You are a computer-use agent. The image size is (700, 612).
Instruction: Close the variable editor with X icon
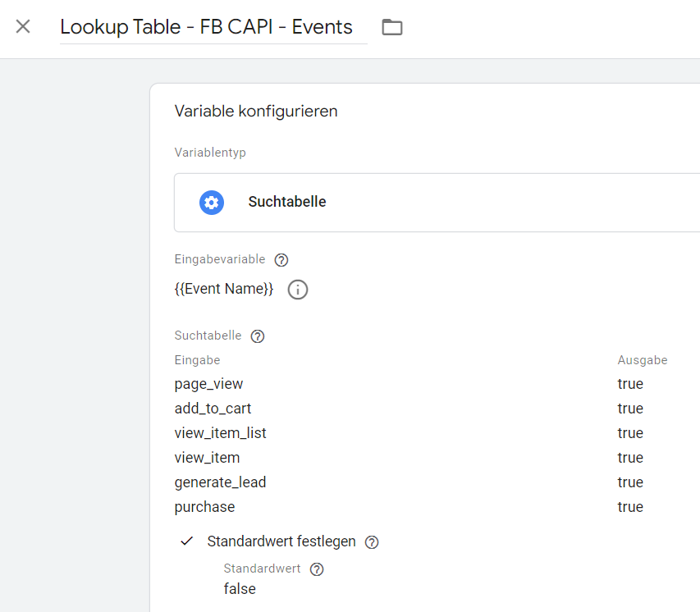pos(23,26)
